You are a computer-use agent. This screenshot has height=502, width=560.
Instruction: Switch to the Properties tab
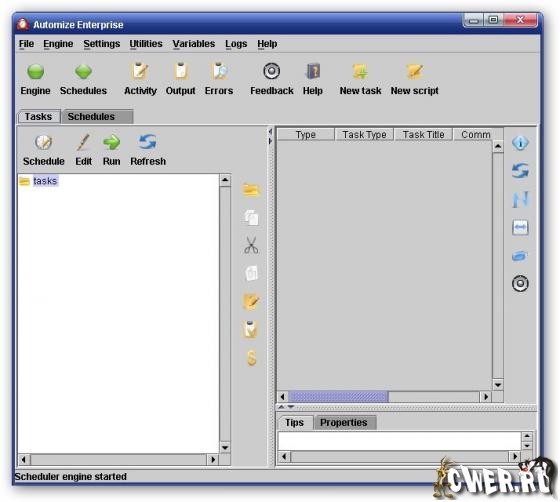tap(345, 423)
